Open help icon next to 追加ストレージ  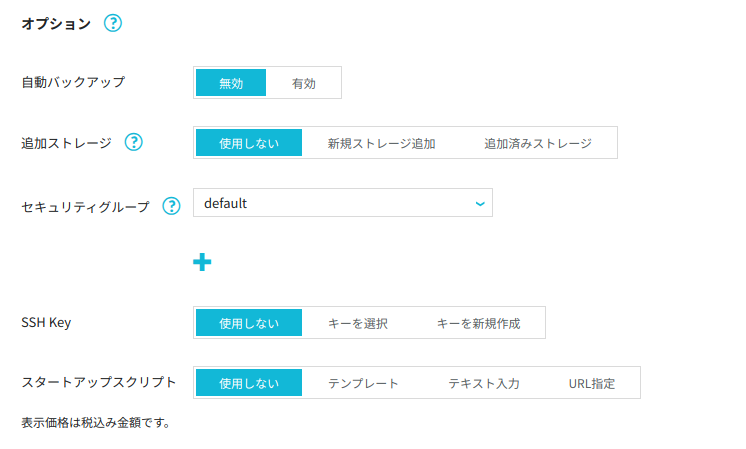coord(134,142)
